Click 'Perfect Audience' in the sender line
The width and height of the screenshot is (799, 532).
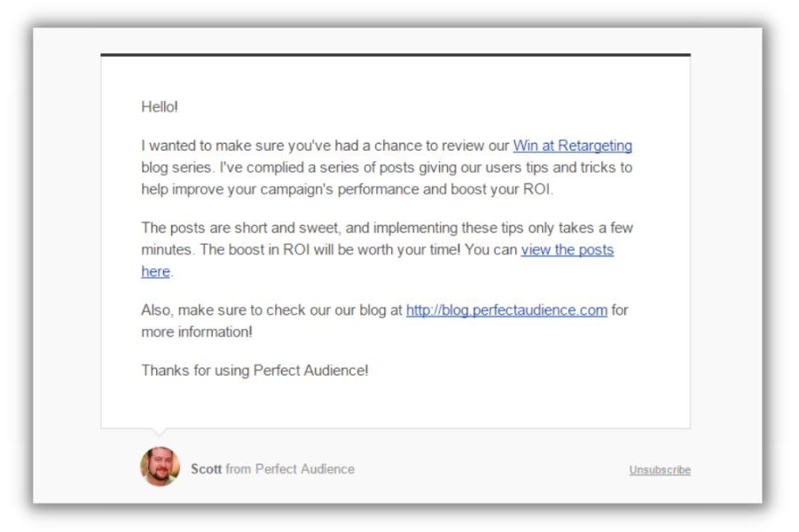click(304, 469)
